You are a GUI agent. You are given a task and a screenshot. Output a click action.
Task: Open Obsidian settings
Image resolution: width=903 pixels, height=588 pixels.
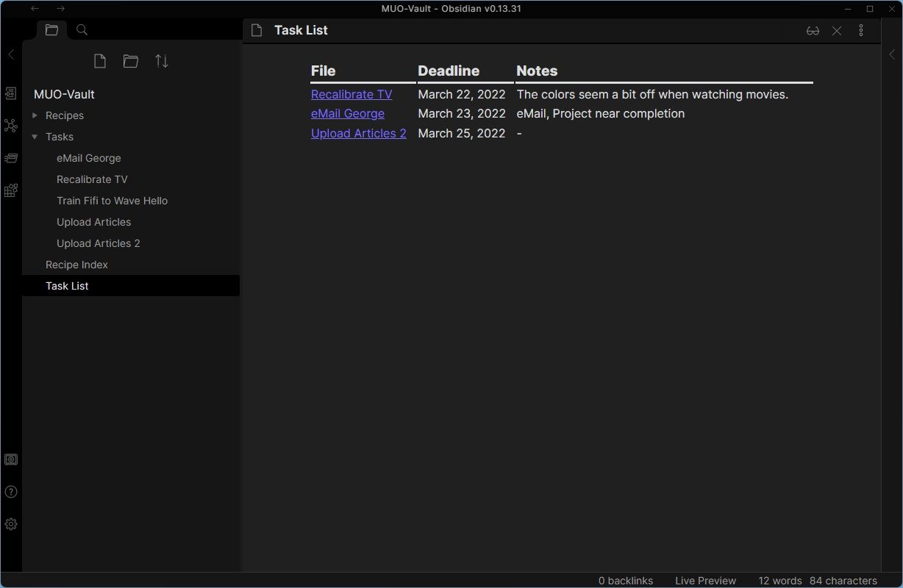(x=11, y=524)
